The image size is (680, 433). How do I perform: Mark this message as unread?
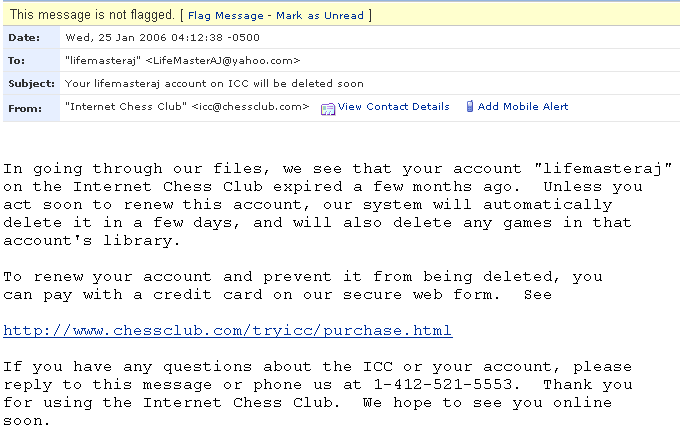320,16
